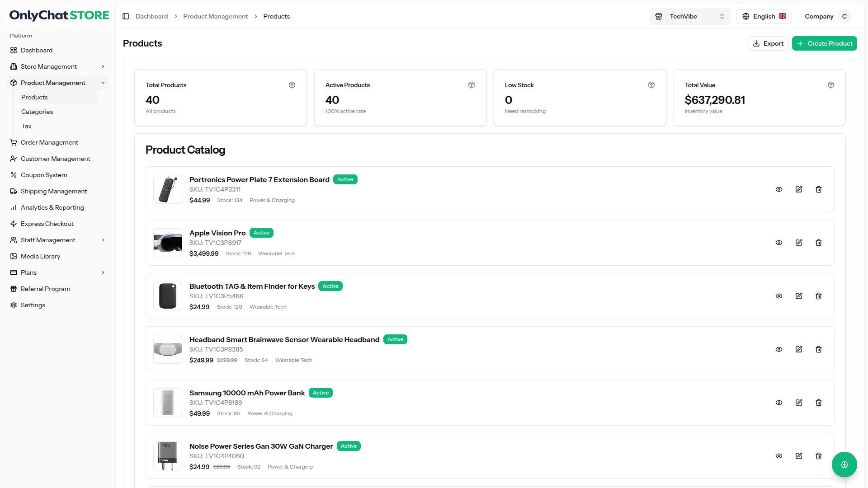Delete the Portronics Power Plate 7 product
Screen dimensions: 868x488
click(819, 189)
